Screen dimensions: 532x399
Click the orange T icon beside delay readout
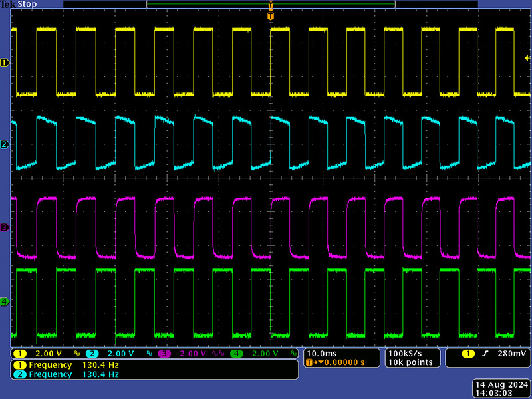click(309, 362)
